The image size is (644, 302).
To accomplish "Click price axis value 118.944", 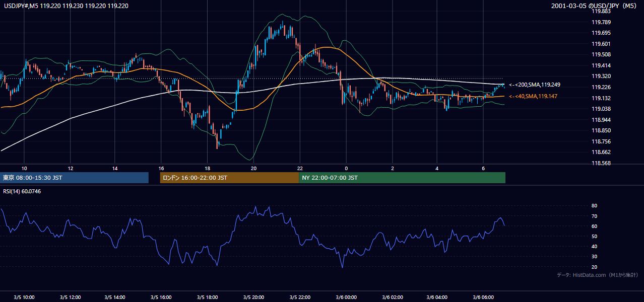I will click(601, 120).
